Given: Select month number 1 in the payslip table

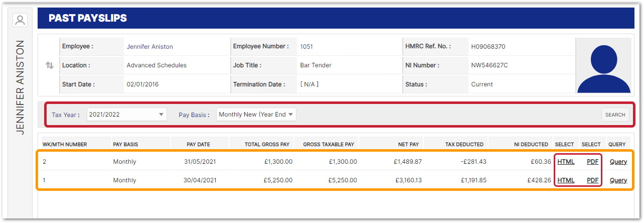Looking at the screenshot, I should [x=45, y=180].
